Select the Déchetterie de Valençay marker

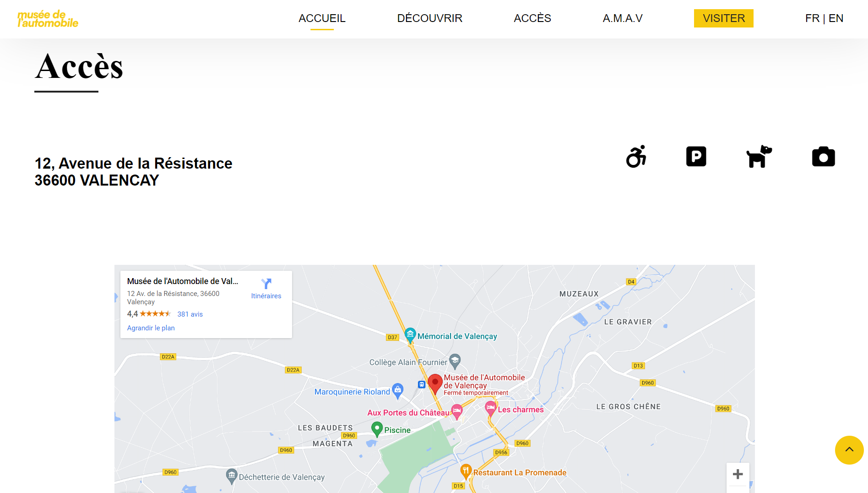click(232, 476)
